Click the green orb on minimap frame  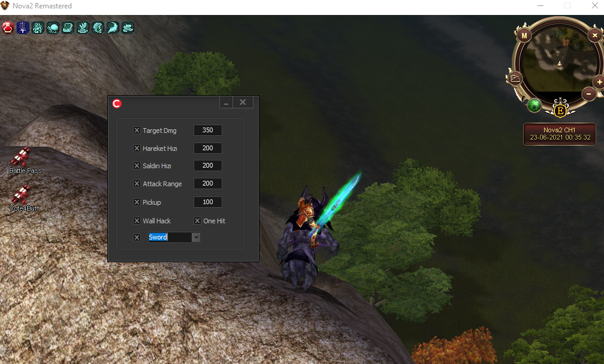[534, 105]
